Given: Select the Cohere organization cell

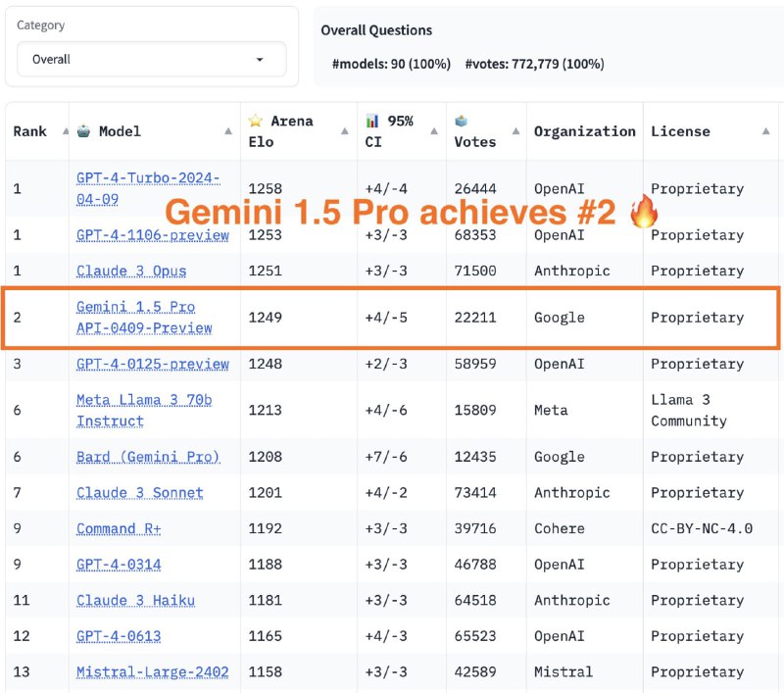Looking at the screenshot, I should click(x=559, y=528).
